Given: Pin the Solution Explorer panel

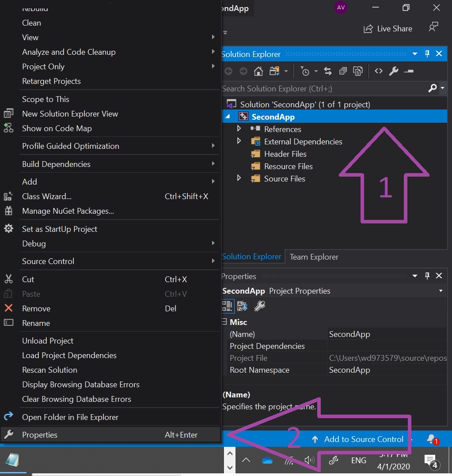Looking at the screenshot, I should [x=427, y=54].
